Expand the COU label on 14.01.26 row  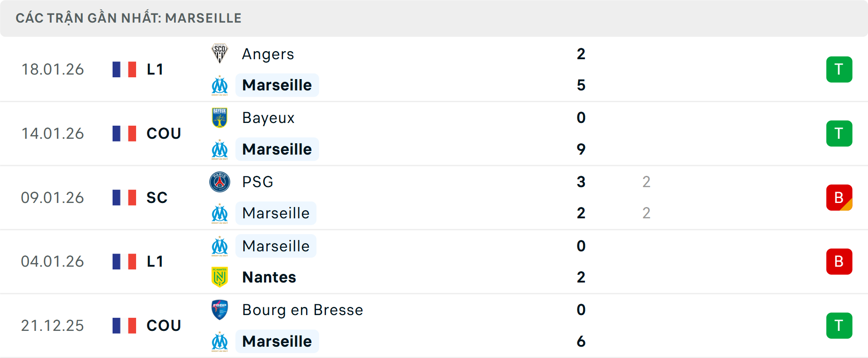tap(163, 133)
